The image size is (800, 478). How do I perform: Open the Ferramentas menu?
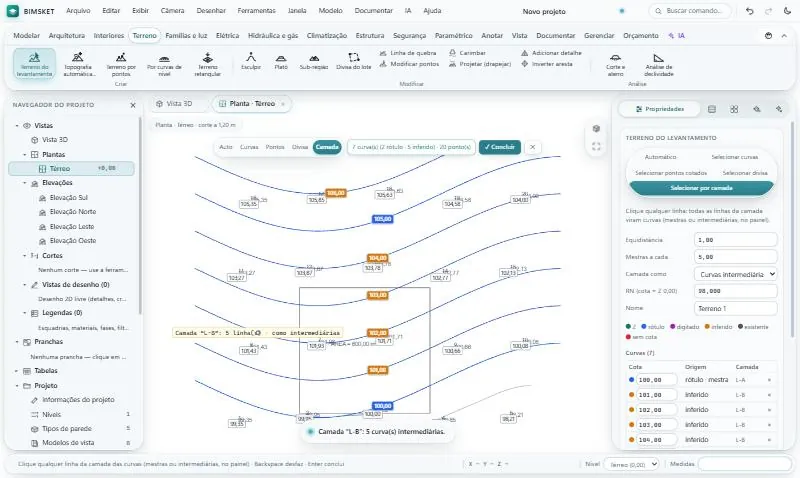[256, 11]
